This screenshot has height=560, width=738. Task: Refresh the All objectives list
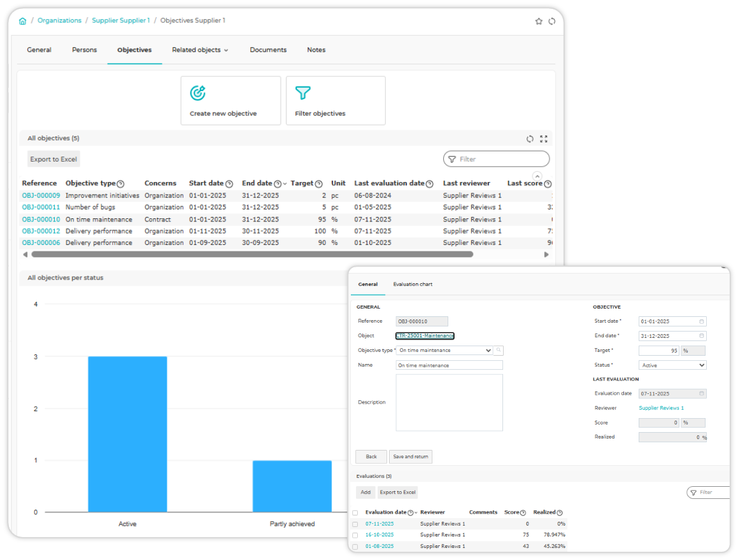pyautogui.click(x=530, y=139)
